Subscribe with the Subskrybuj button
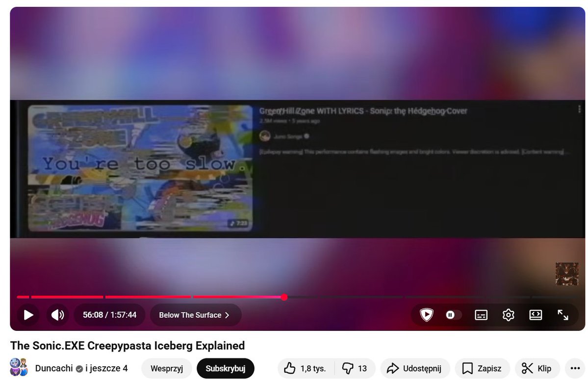Screen dimensions: 588x380 226,368
